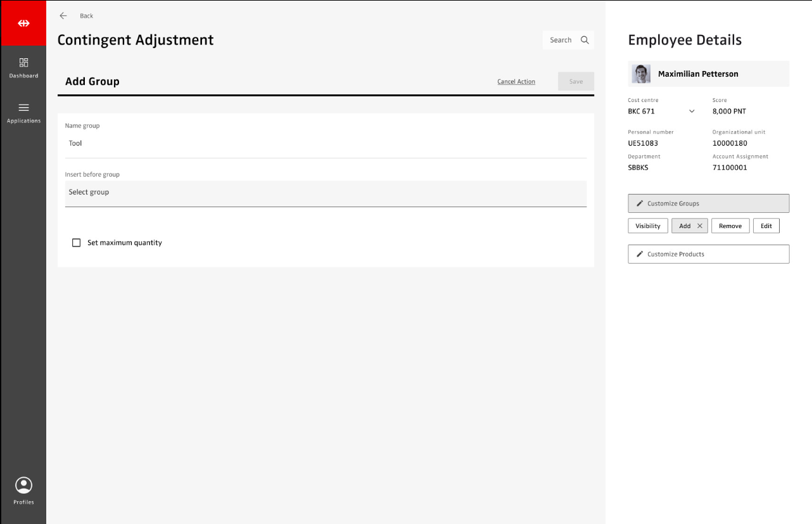Open the Applications hamburger menu icon
Screen dimensions: 812x524
pyautogui.click(x=23, y=108)
